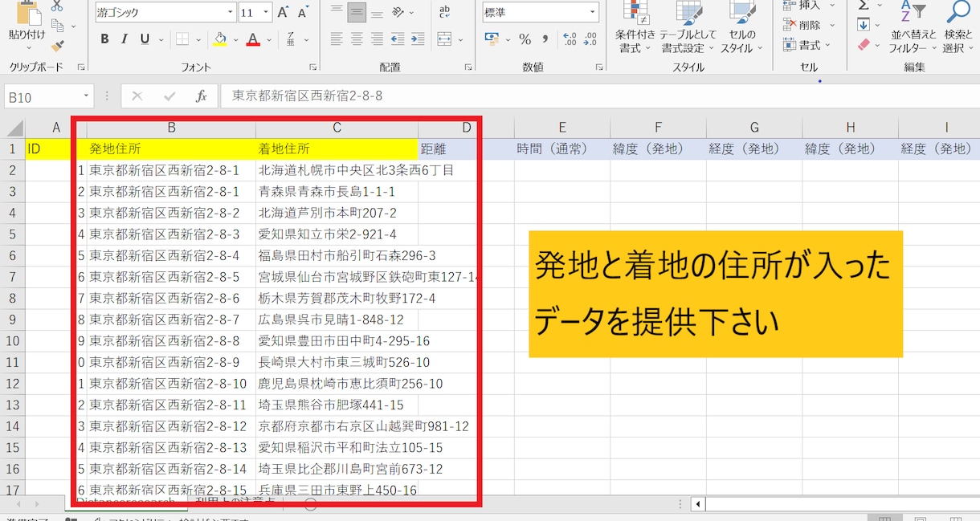Click the horizontal scrollbar left arrow
The image size is (980, 521).
(x=697, y=504)
